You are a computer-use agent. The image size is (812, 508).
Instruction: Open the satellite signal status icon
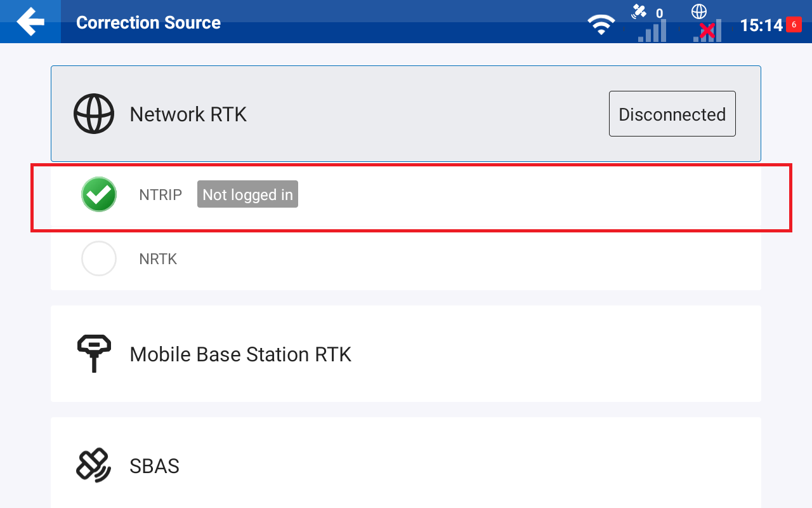coord(650,23)
